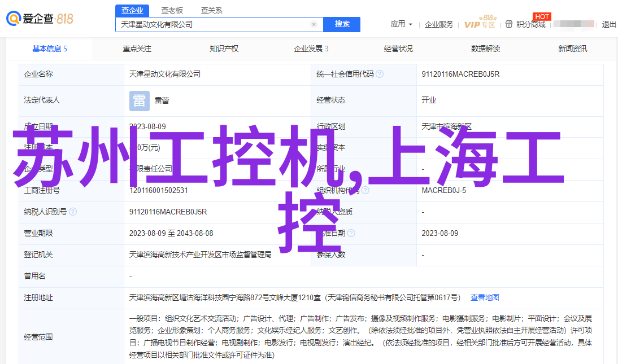Click the blurred user account name in header
Viewport: 618px width, 364px height.
tap(573, 24)
